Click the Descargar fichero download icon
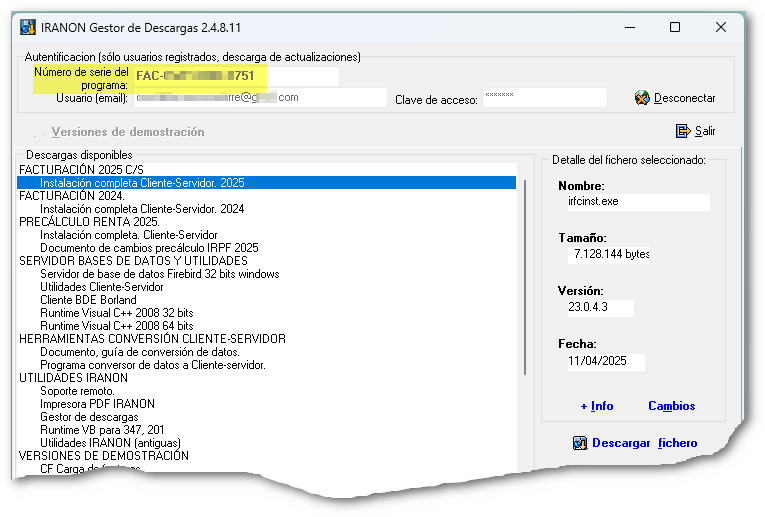Screen dimensions: 765x517 tap(580, 443)
